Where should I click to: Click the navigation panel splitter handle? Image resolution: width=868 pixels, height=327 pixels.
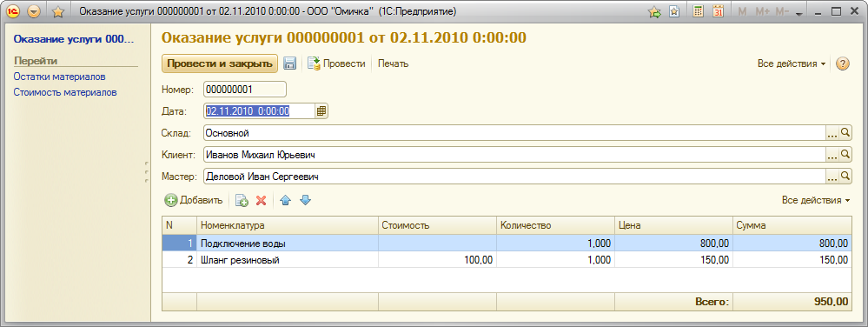pyautogui.click(x=147, y=172)
